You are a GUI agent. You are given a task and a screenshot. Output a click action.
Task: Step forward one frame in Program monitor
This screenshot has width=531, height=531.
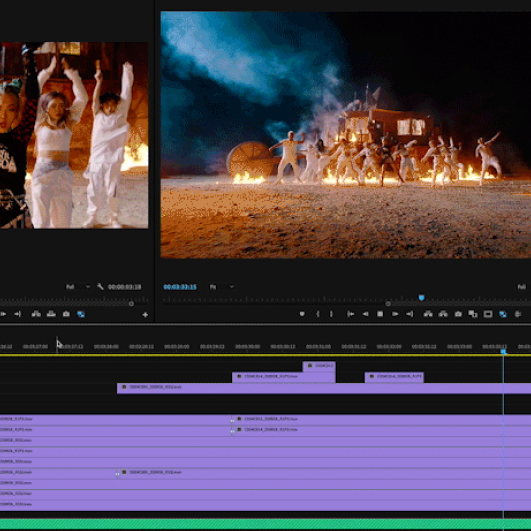pyautogui.click(x=395, y=314)
